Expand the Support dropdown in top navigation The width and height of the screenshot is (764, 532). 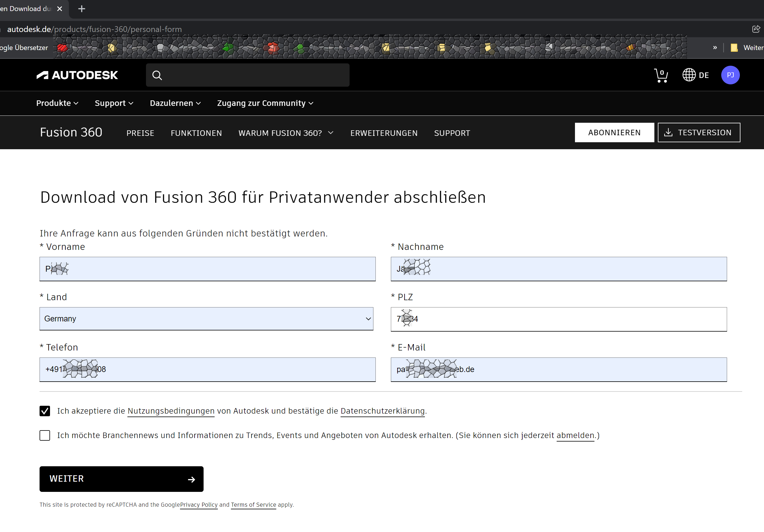point(114,103)
